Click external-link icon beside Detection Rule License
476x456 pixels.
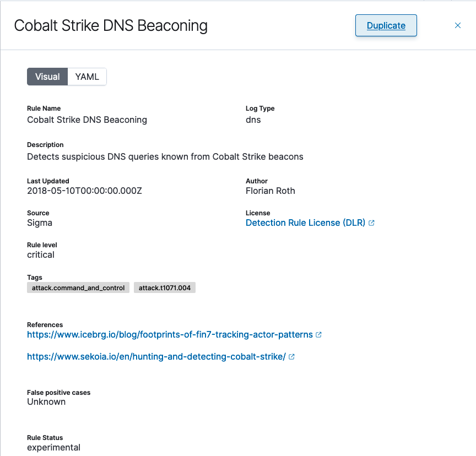tap(372, 223)
